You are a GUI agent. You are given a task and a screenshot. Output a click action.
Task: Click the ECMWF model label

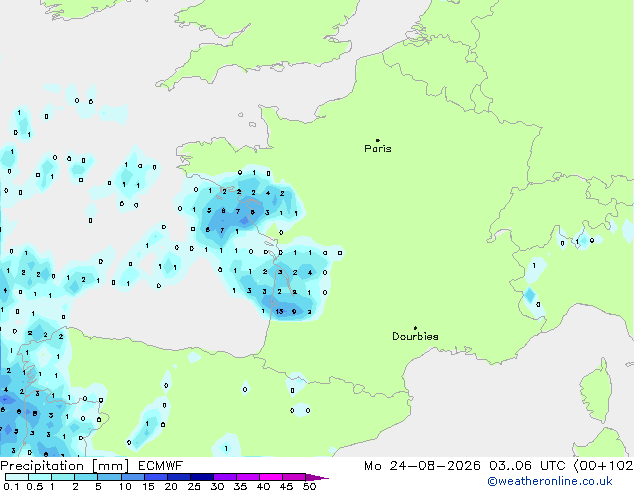(x=161, y=466)
